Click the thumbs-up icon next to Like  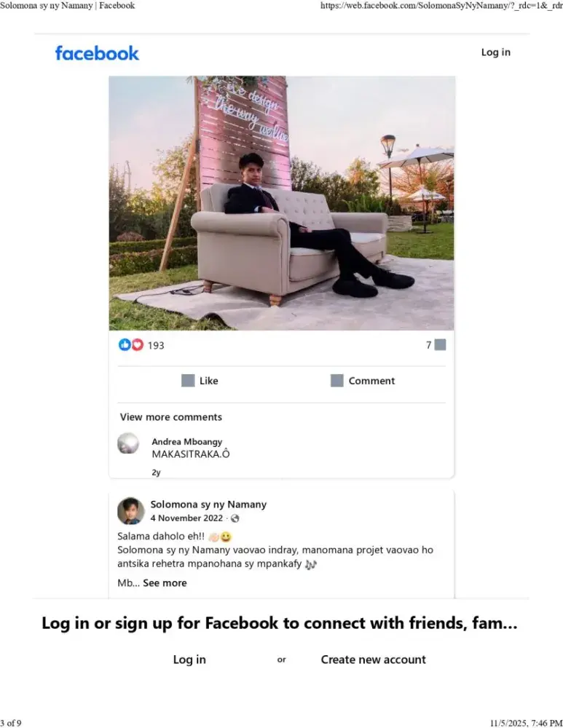coord(188,381)
